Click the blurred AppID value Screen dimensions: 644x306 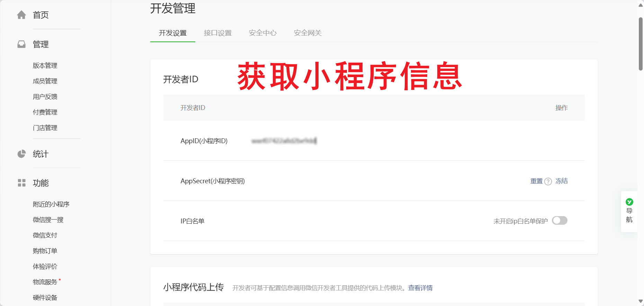point(284,141)
